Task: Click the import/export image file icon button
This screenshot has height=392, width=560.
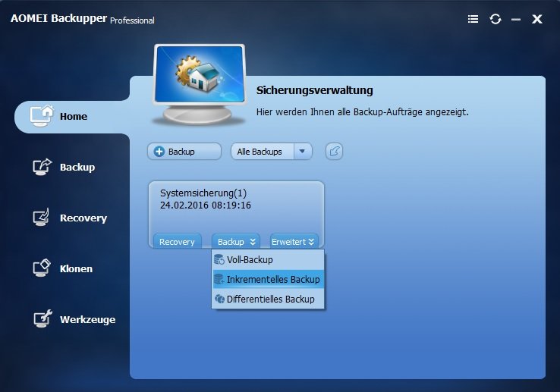Action: click(335, 152)
